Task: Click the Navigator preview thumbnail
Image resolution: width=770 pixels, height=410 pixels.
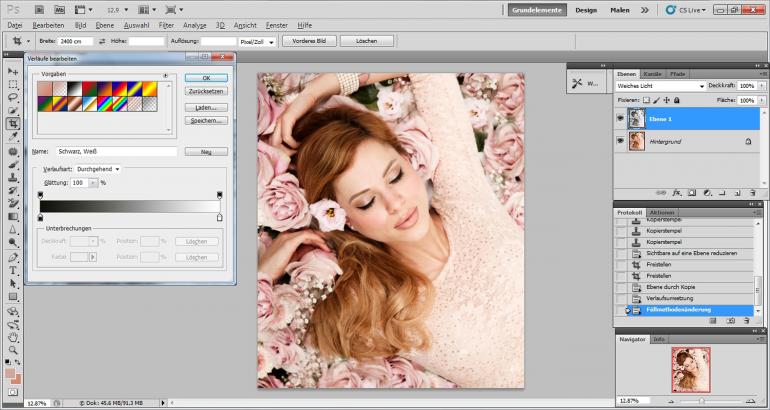Action: pos(691,369)
